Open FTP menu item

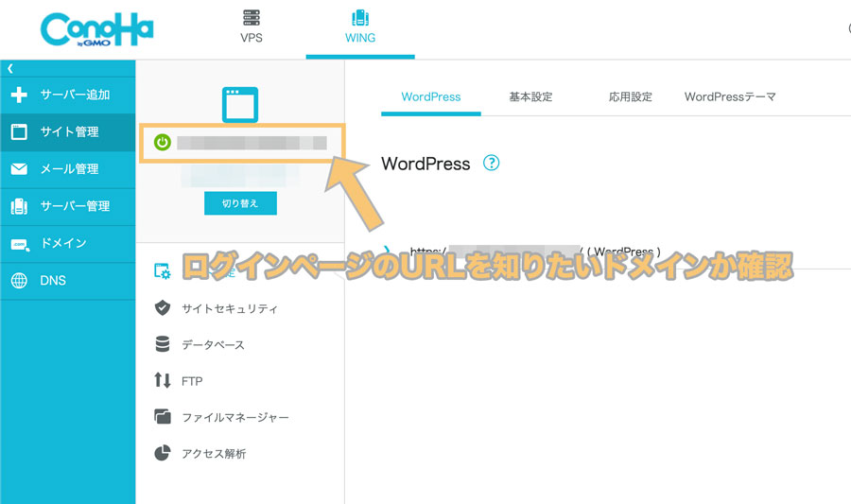[x=192, y=381]
